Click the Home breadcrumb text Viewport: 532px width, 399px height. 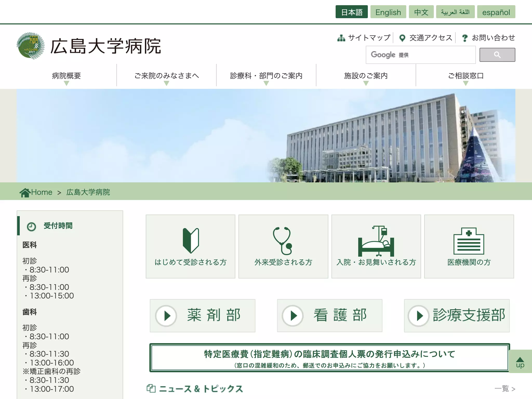tap(42, 192)
